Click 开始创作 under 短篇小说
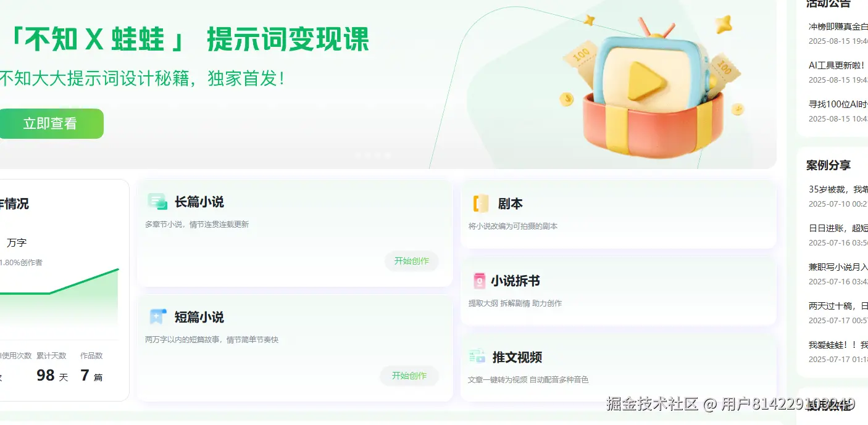Image resolution: width=868 pixels, height=425 pixels. point(409,376)
